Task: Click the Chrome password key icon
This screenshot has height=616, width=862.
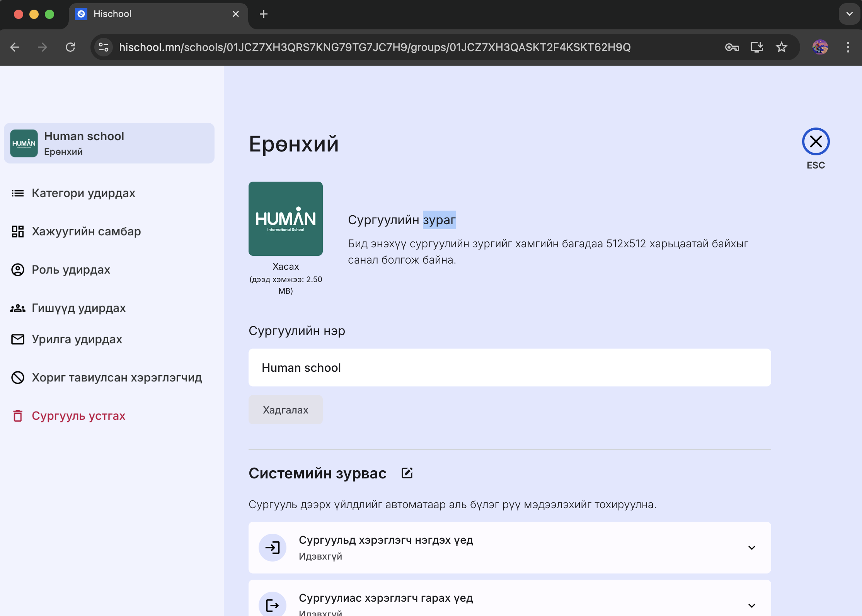Action: point(732,47)
